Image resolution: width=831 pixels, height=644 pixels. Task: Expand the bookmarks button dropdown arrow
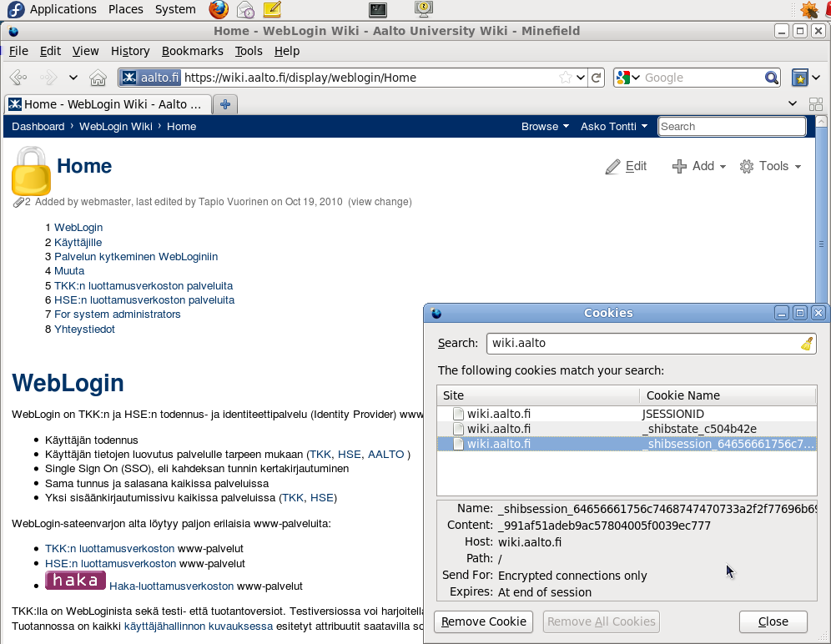point(816,78)
